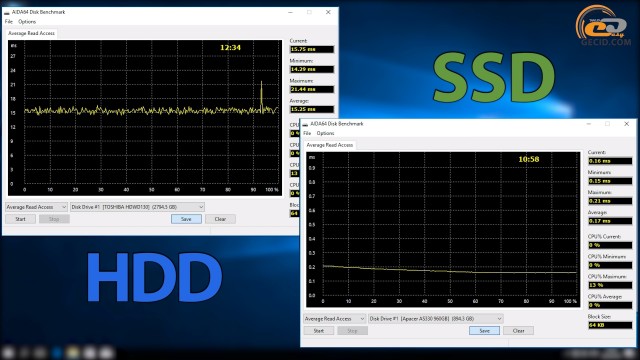Click Save in the TOSHIBA benchmark window

pyautogui.click(x=186, y=219)
